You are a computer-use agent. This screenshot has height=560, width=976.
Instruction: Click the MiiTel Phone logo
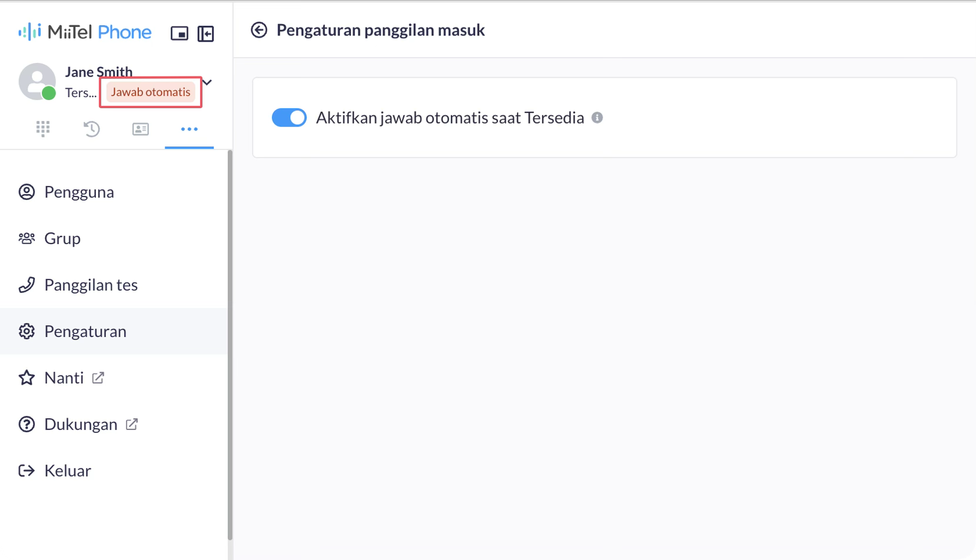[85, 32]
